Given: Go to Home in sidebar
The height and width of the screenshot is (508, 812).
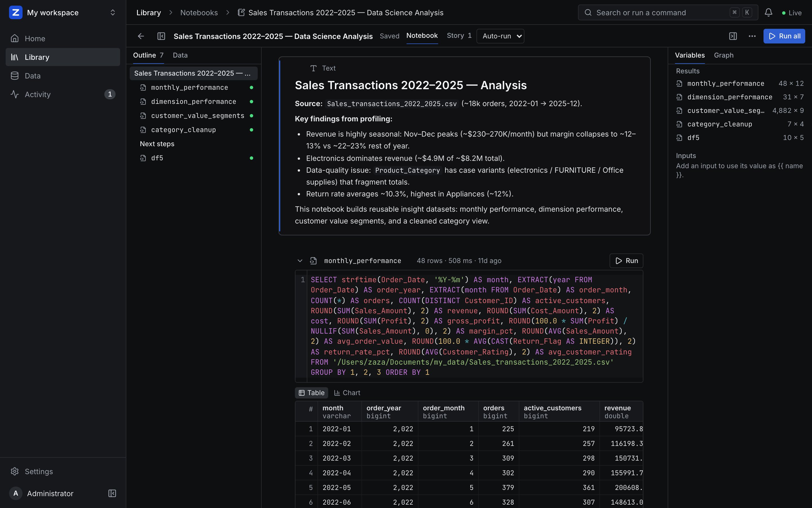Looking at the screenshot, I should click(x=63, y=38).
